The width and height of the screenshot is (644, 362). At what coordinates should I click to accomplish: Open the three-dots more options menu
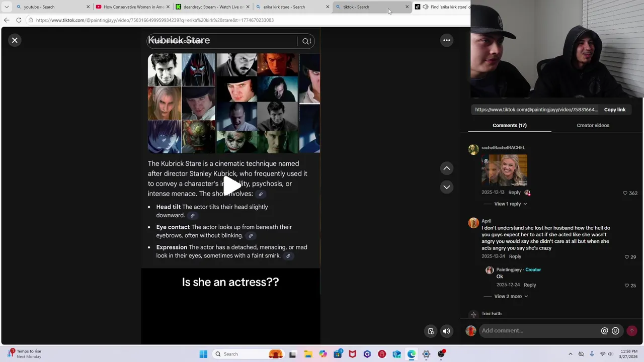446,40
